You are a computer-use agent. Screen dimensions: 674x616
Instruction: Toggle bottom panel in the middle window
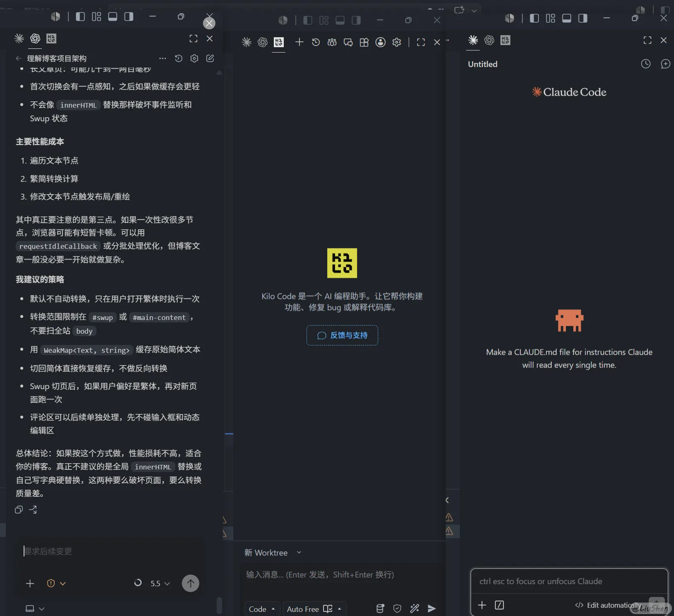[340, 20]
